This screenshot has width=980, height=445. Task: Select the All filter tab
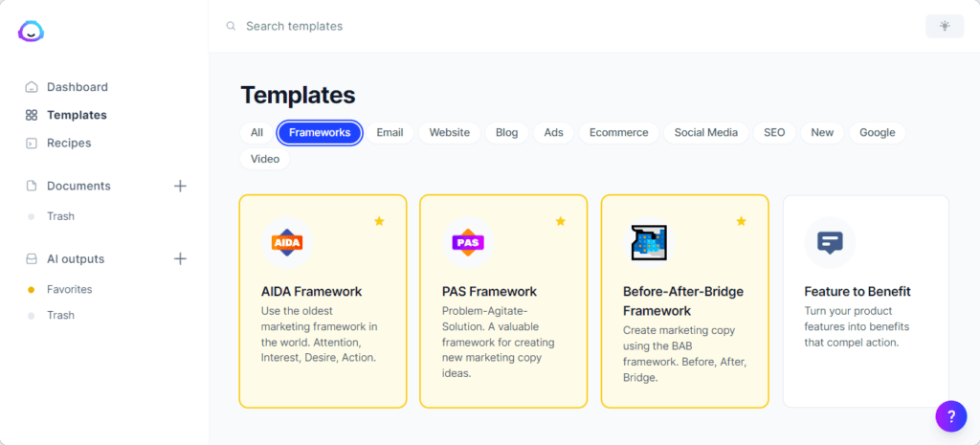coord(256,132)
